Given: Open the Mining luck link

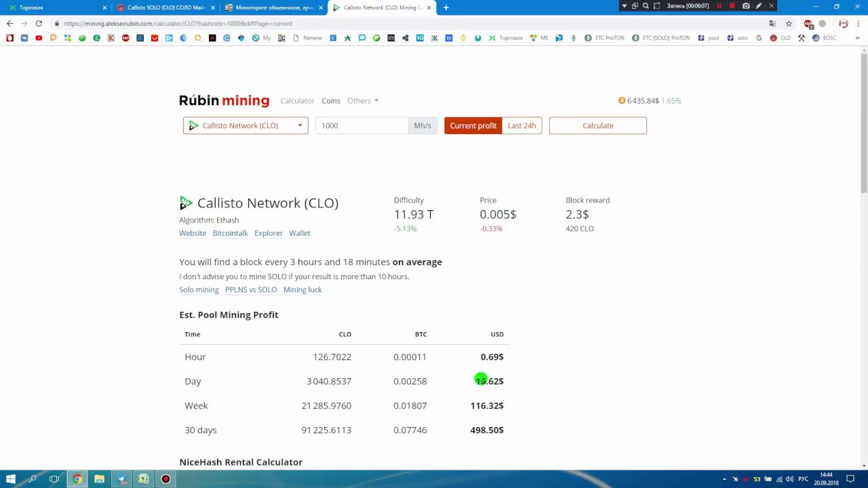Looking at the screenshot, I should click(x=302, y=289).
